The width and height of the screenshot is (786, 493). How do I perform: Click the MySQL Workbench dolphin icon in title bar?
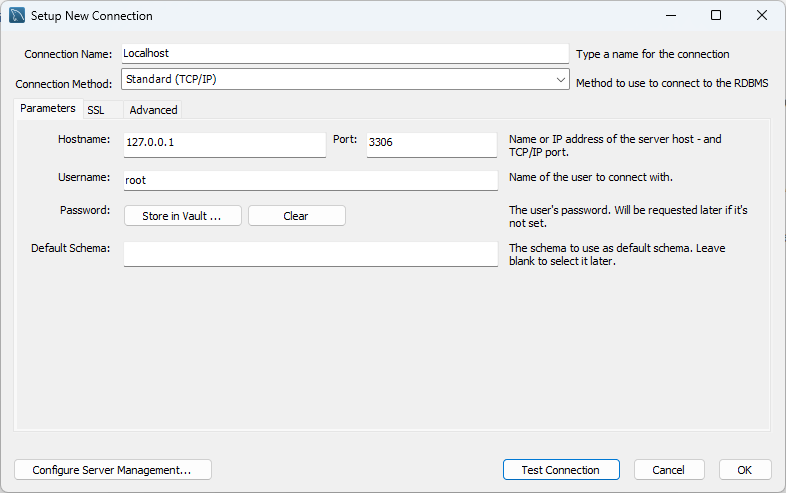[x=17, y=16]
